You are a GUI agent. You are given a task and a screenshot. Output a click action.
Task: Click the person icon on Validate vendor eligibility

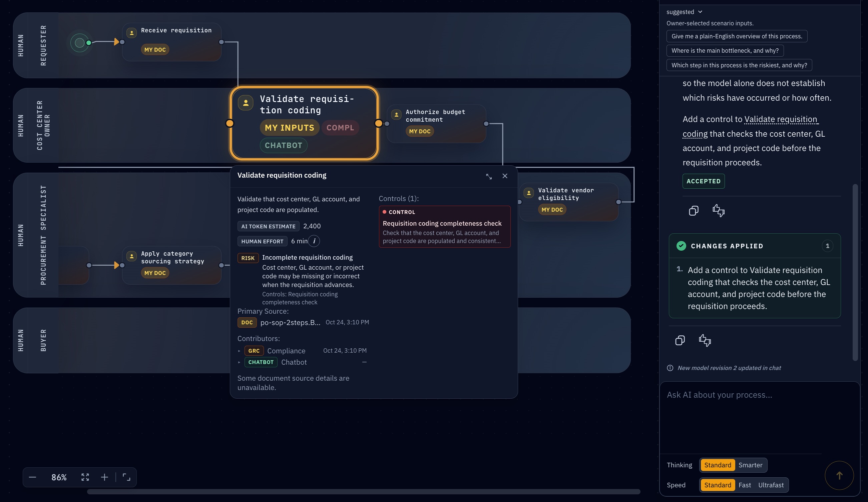pos(529,193)
